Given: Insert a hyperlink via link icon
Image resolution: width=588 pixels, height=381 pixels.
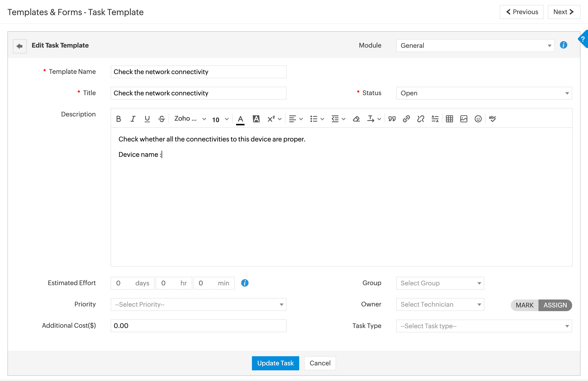Looking at the screenshot, I should click(406, 119).
